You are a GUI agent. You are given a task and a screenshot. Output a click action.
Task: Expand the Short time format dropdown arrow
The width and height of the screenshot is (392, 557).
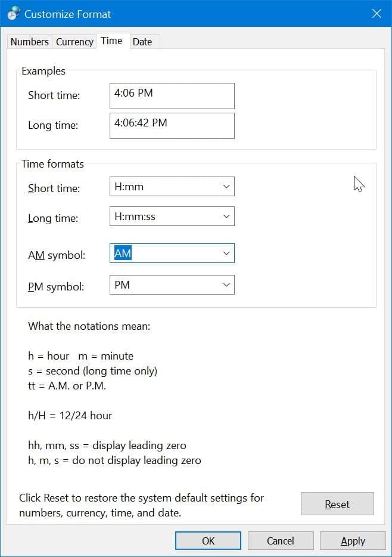[x=226, y=187]
